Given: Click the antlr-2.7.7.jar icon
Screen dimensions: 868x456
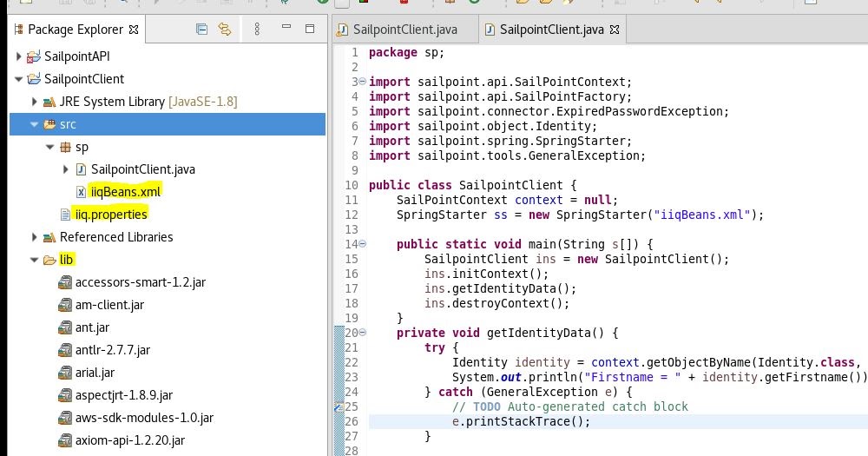Looking at the screenshot, I should [65, 350].
